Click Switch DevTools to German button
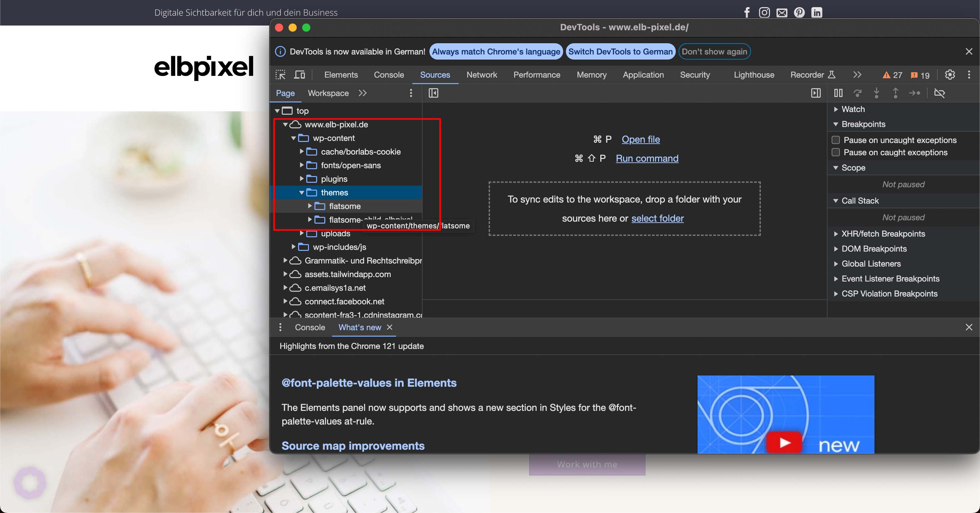This screenshot has width=980, height=513. point(620,51)
